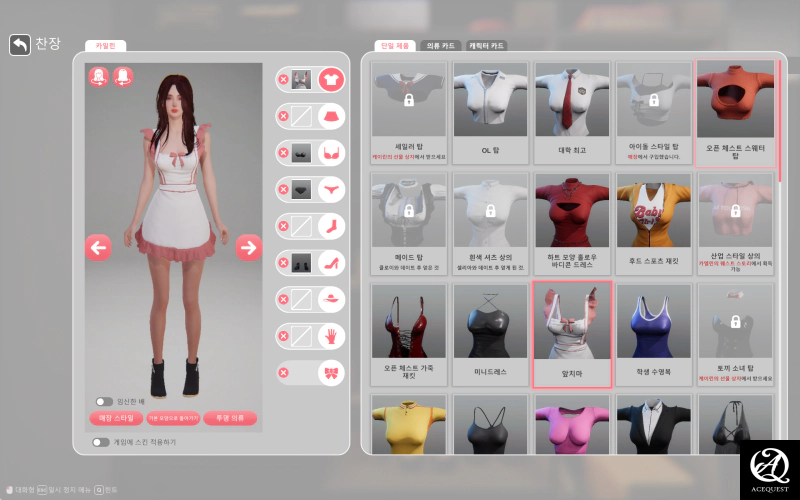Select the hat accessory slot icon

click(330, 300)
